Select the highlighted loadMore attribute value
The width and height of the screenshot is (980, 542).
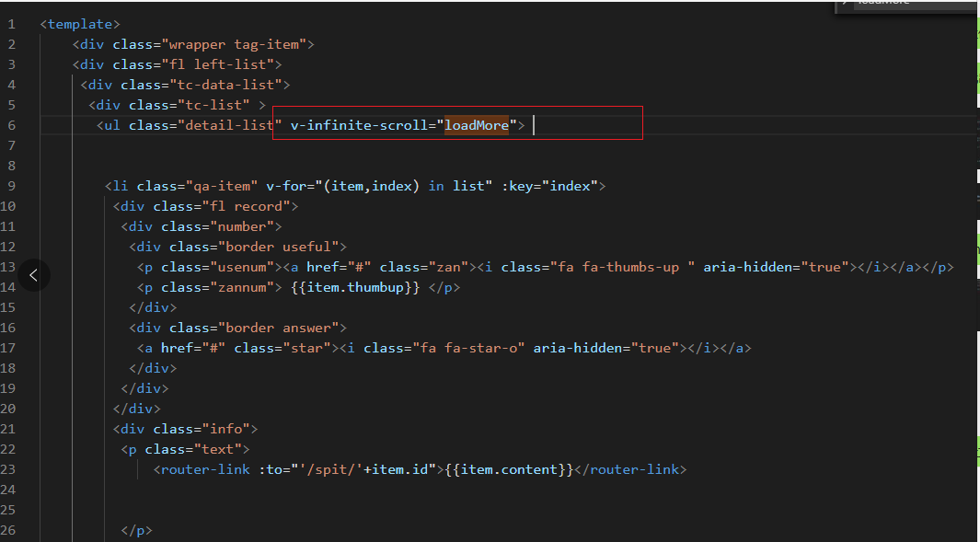pyautogui.click(x=477, y=125)
